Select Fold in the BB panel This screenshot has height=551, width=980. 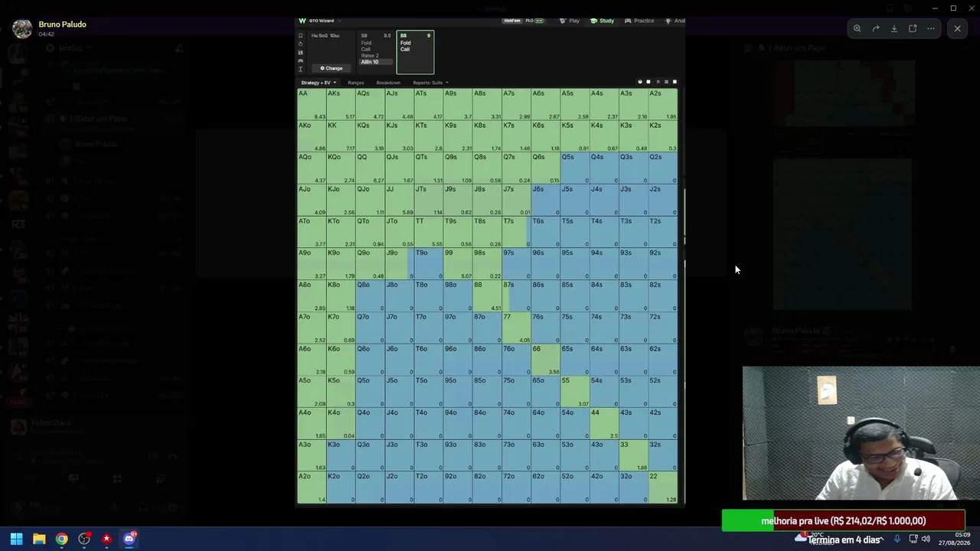click(405, 43)
